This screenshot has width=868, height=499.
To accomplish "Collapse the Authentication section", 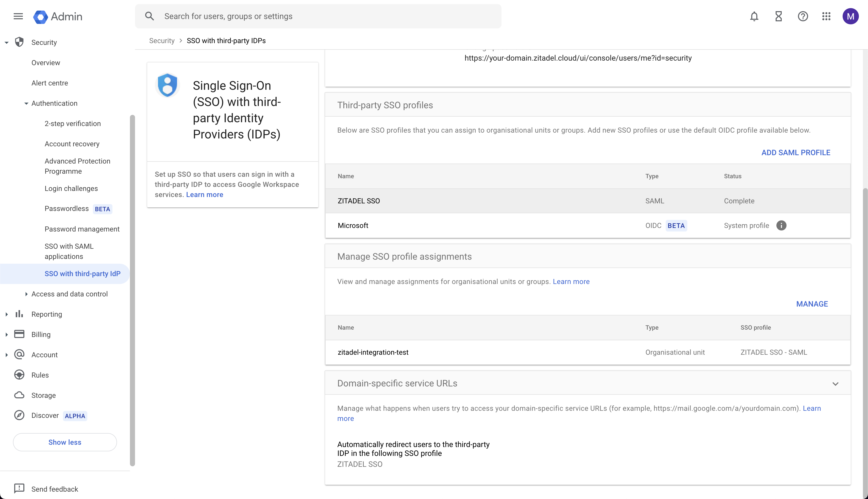I will (x=26, y=103).
